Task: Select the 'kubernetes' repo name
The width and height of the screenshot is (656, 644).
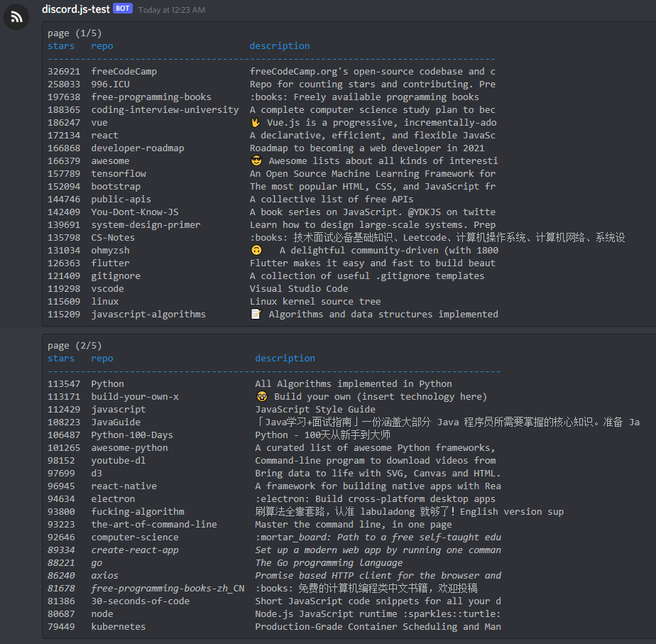Action: (x=119, y=627)
